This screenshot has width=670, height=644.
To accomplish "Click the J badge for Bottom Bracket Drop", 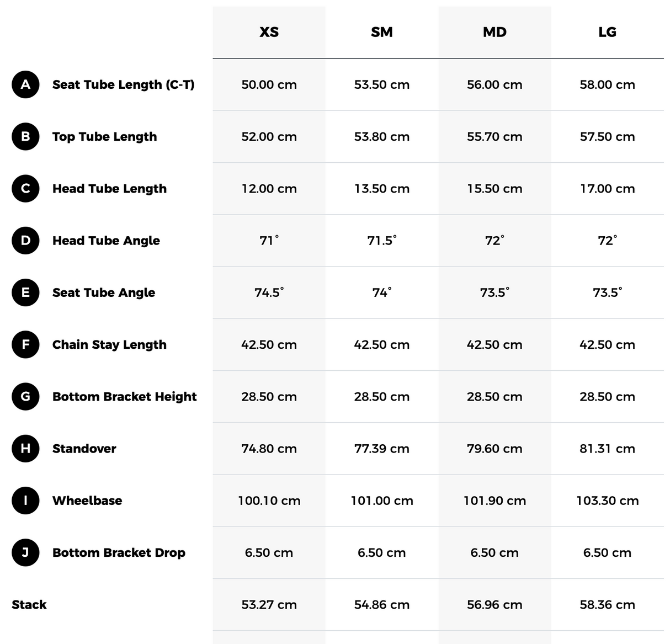I will click(x=25, y=552).
